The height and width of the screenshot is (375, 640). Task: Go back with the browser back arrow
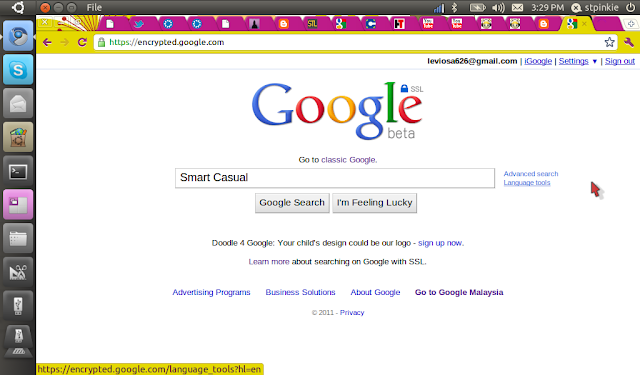point(47,42)
